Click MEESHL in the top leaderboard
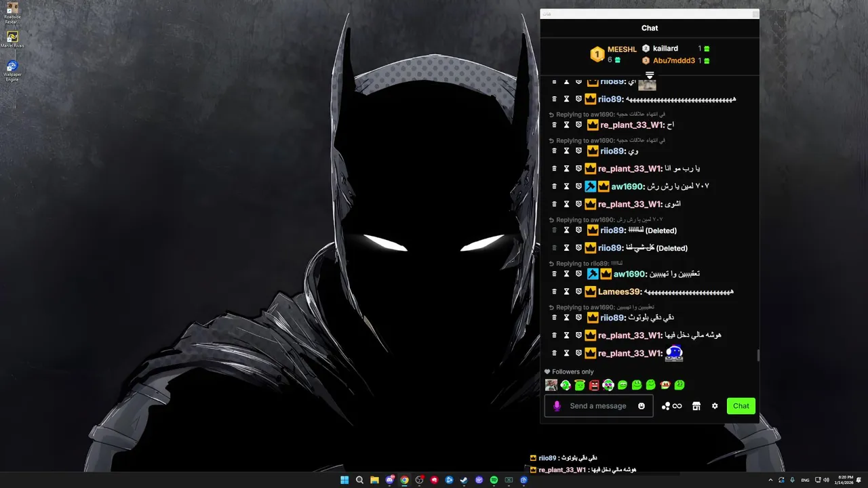The image size is (868, 488). pos(622,49)
